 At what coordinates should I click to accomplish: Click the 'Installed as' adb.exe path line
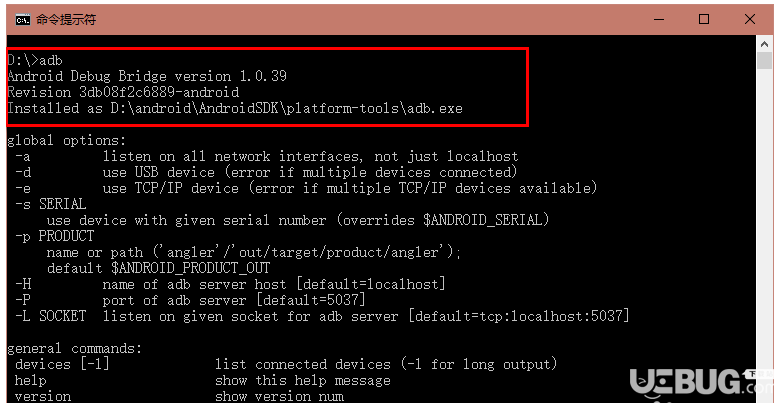[235, 108]
